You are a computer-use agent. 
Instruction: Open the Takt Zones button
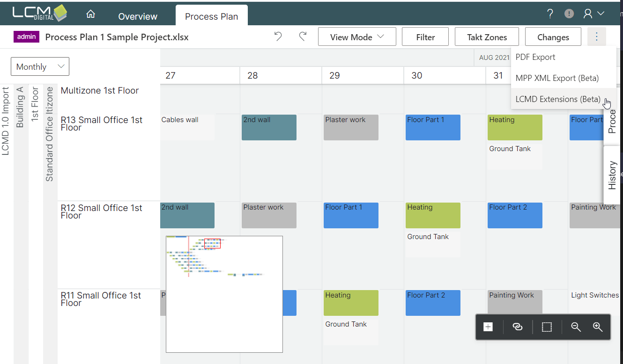click(x=487, y=37)
